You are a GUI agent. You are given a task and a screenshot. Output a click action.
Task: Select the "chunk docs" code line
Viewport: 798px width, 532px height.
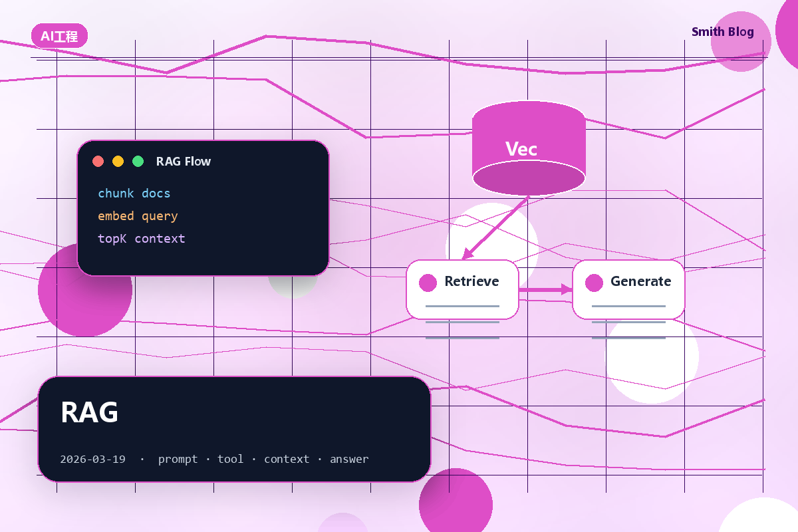(x=134, y=194)
